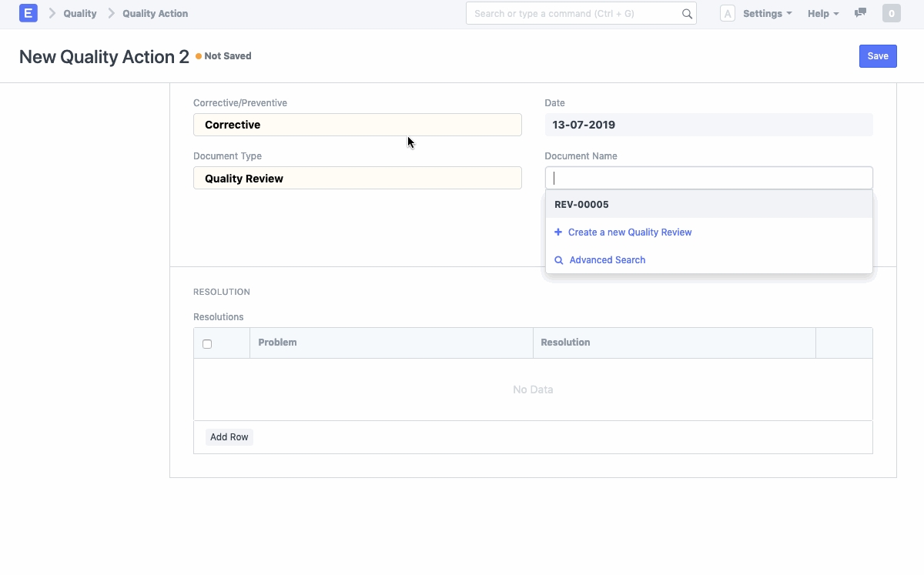Expand the Help dropdown menu
The height and width of the screenshot is (575, 924).
(822, 14)
